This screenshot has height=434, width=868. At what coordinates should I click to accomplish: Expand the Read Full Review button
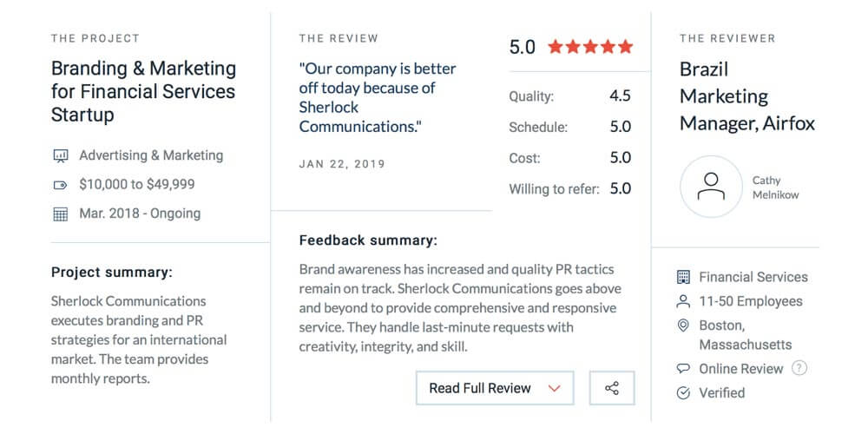[495, 388]
